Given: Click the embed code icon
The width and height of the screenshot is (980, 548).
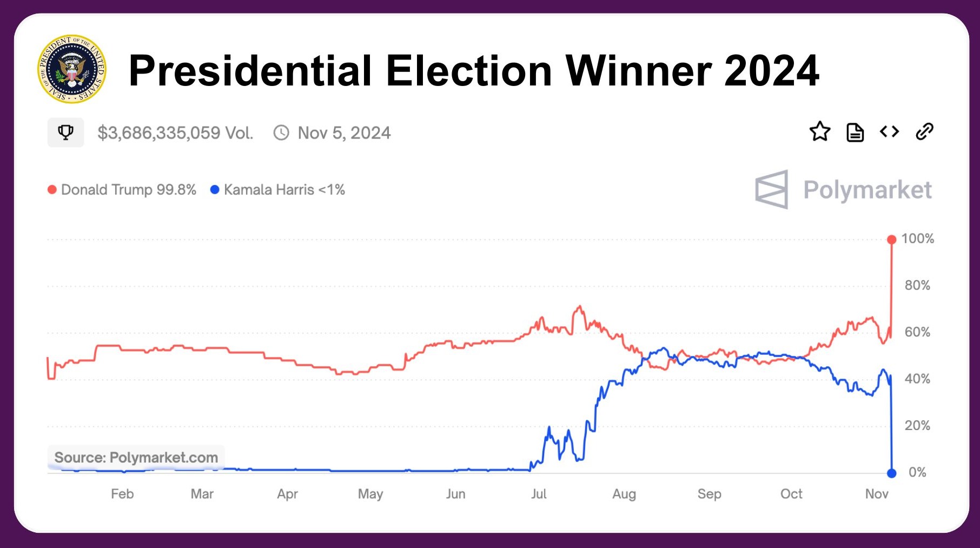Looking at the screenshot, I should [x=889, y=131].
